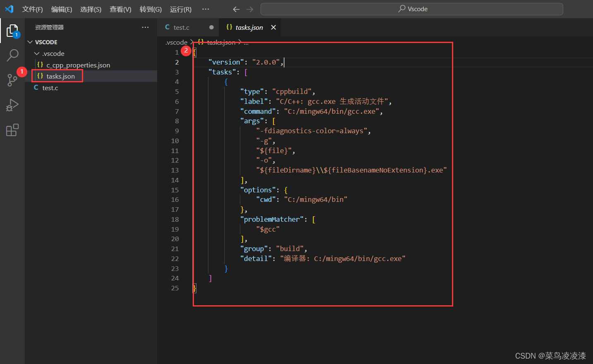The image size is (593, 364).
Task: Click the "${fileDirname}\\${fileBasenameNoExtension}.exe" argument
Action: point(351,170)
